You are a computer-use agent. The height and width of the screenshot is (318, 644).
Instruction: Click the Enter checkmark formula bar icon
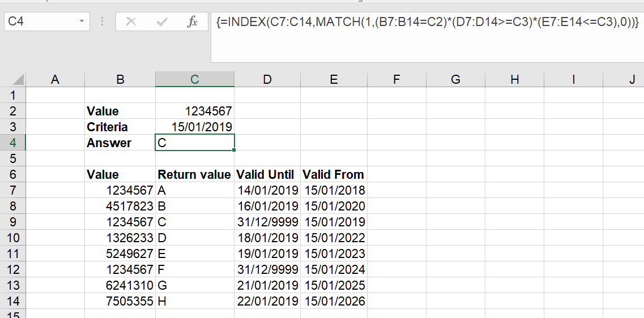(x=162, y=22)
